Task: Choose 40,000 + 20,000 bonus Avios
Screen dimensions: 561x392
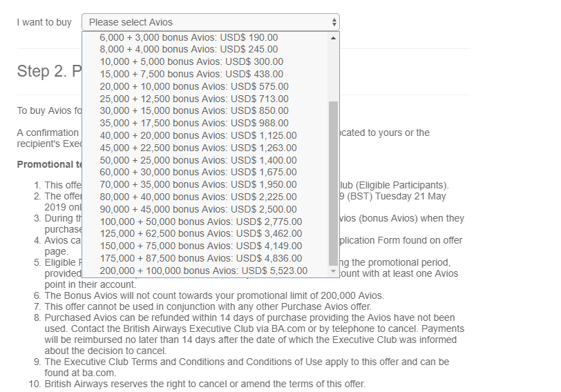Action: 198,136
